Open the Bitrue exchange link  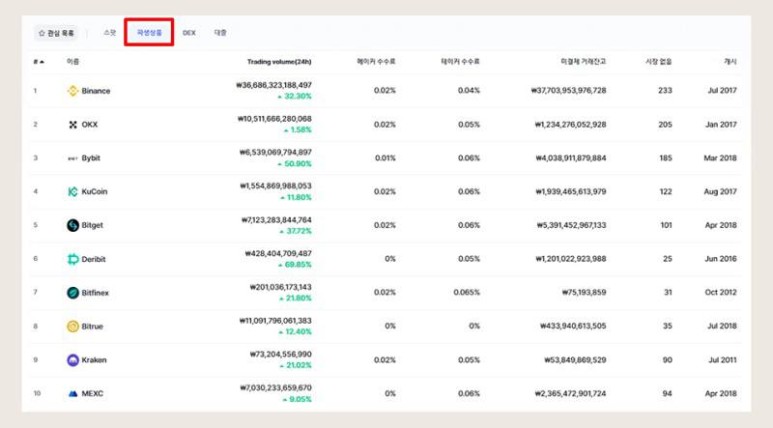click(92, 326)
